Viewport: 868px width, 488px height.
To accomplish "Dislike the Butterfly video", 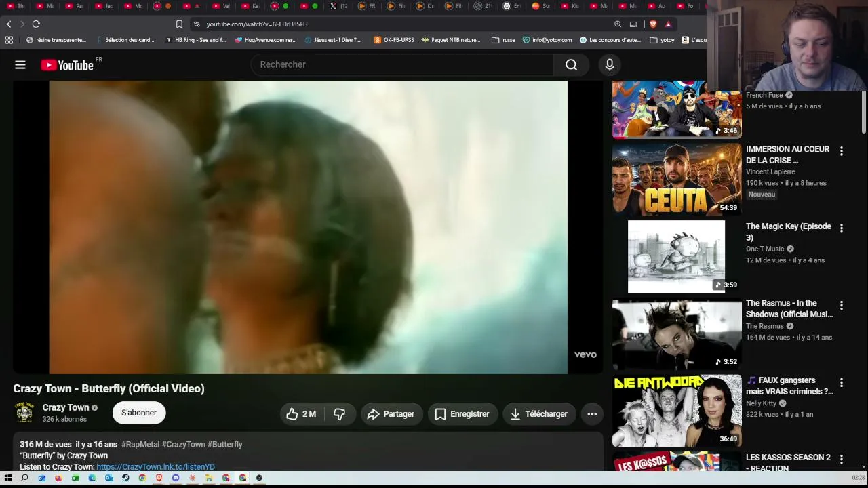I will [x=339, y=414].
